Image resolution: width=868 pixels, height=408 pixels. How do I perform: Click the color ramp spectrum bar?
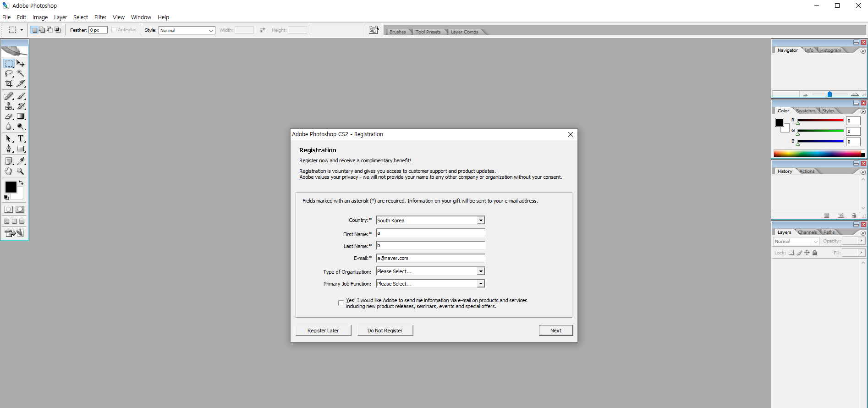819,154
